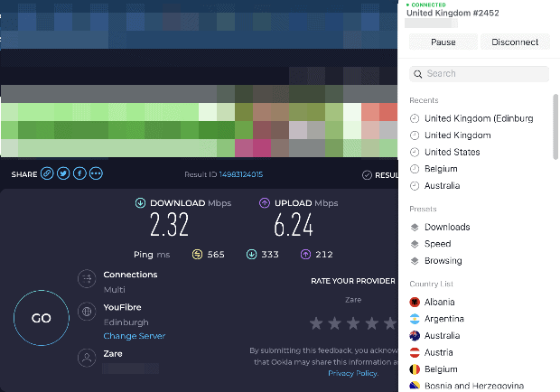The width and height of the screenshot is (560, 392).
Task: Click the Edinburgh server location text
Action: (x=126, y=322)
